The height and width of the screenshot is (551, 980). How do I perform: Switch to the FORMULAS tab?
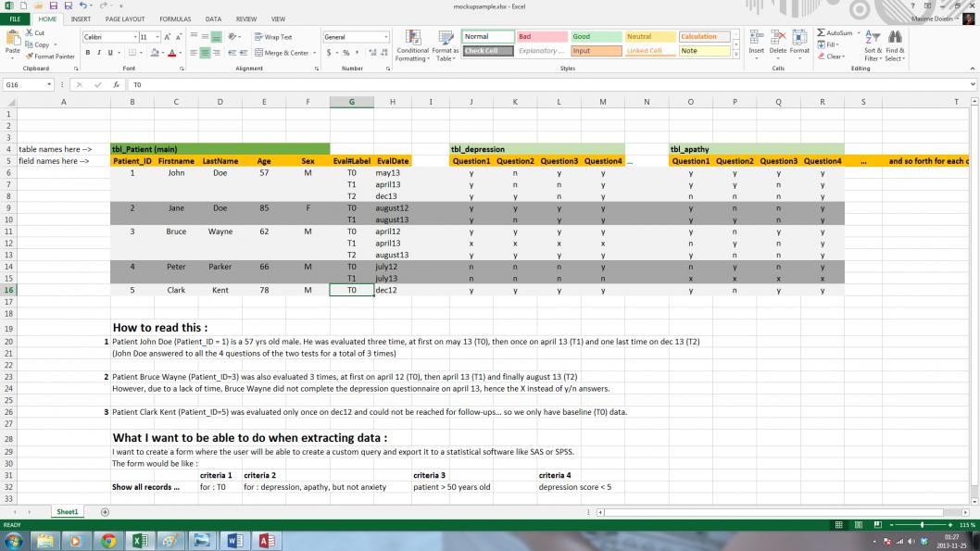[x=175, y=19]
